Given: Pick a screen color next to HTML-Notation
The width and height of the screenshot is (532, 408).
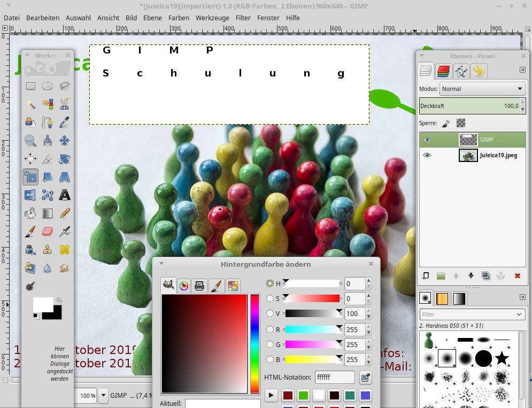Looking at the screenshot, I should pos(365,378).
